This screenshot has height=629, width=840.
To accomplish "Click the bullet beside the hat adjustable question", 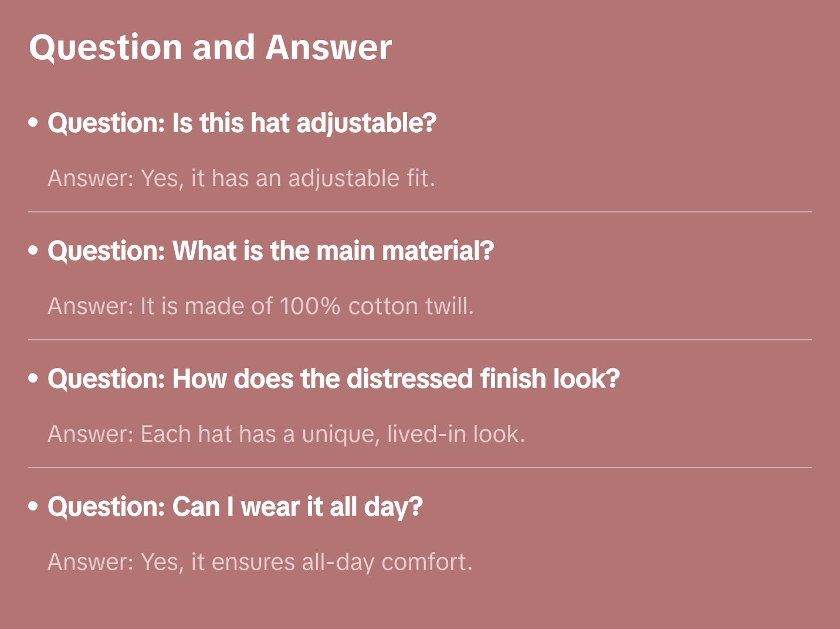I will pos(33,123).
